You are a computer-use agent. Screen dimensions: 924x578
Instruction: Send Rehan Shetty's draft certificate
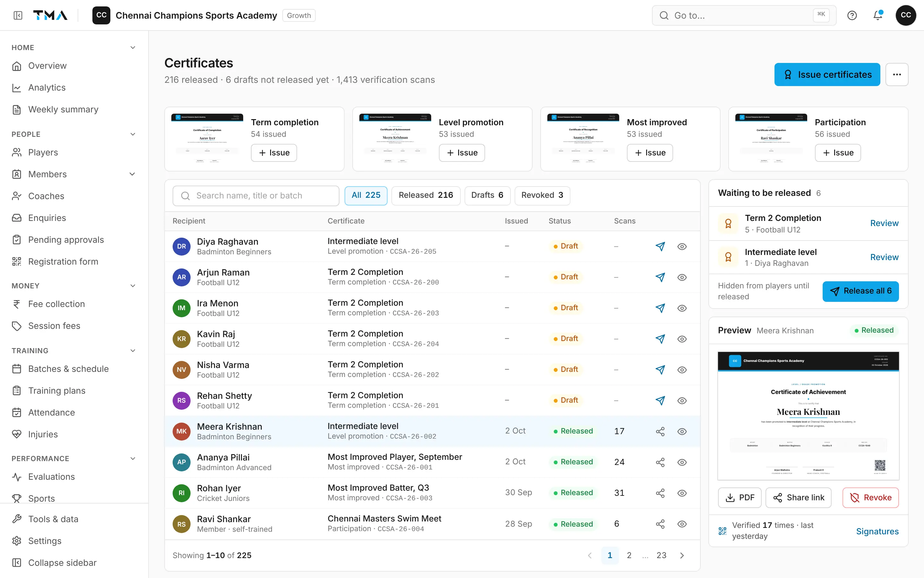[660, 400]
